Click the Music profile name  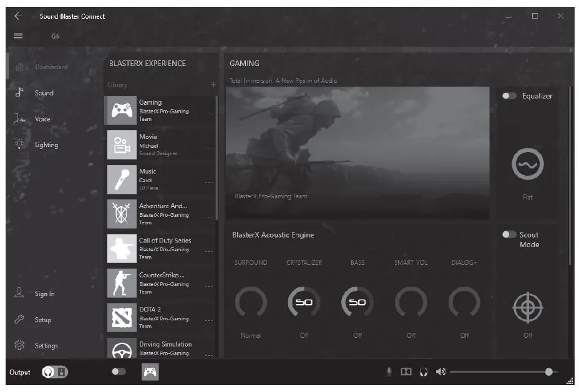click(x=148, y=171)
